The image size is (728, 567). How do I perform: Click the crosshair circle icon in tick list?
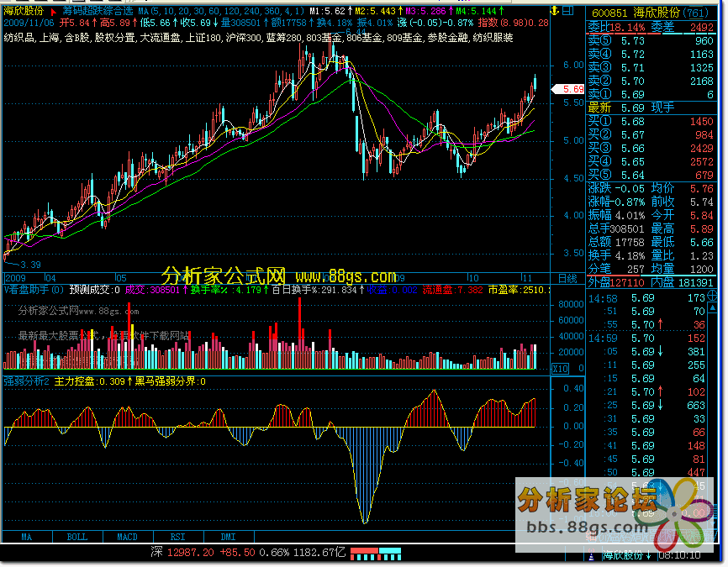pos(713,295)
